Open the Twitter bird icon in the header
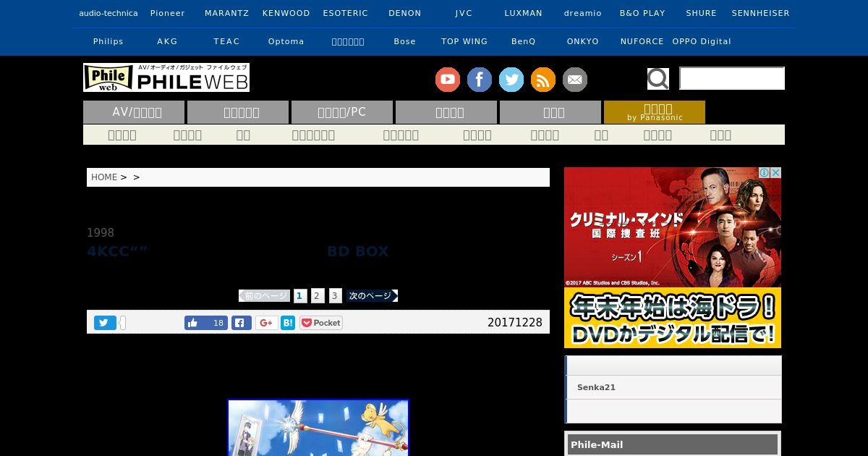868x456 pixels. [x=511, y=80]
